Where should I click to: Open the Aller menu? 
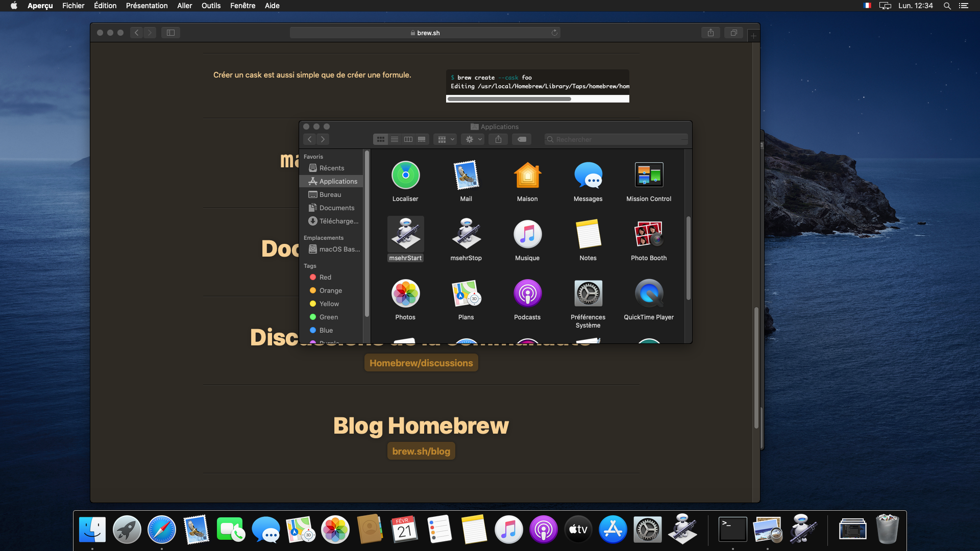(x=184, y=6)
